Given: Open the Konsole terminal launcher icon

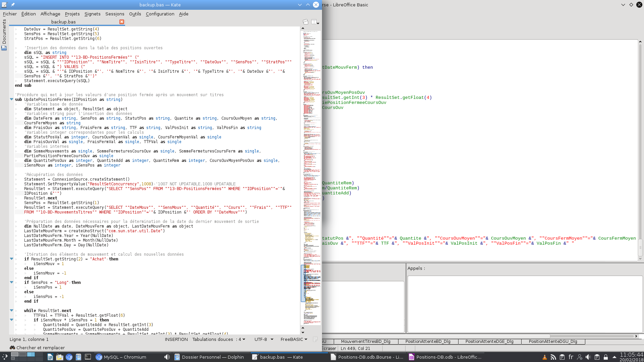Looking at the screenshot, I should (88, 357).
